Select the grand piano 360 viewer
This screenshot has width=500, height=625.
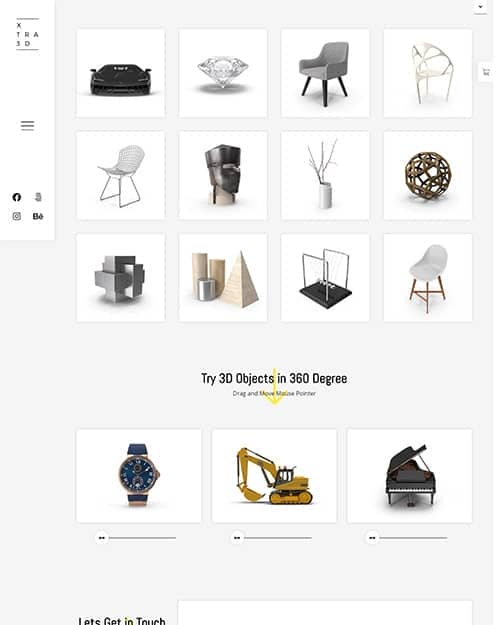click(x=410, y=476)
